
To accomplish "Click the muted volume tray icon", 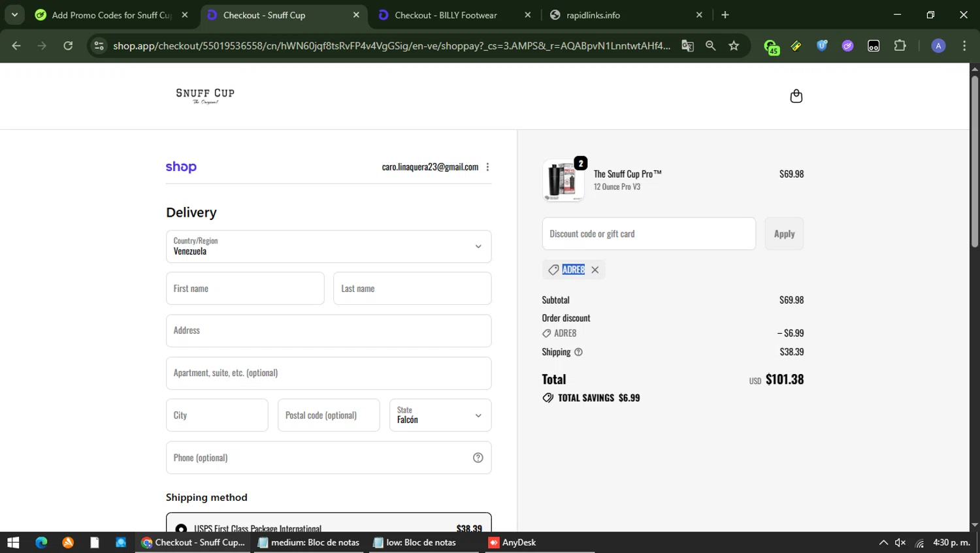I will [x=900, y=543].
